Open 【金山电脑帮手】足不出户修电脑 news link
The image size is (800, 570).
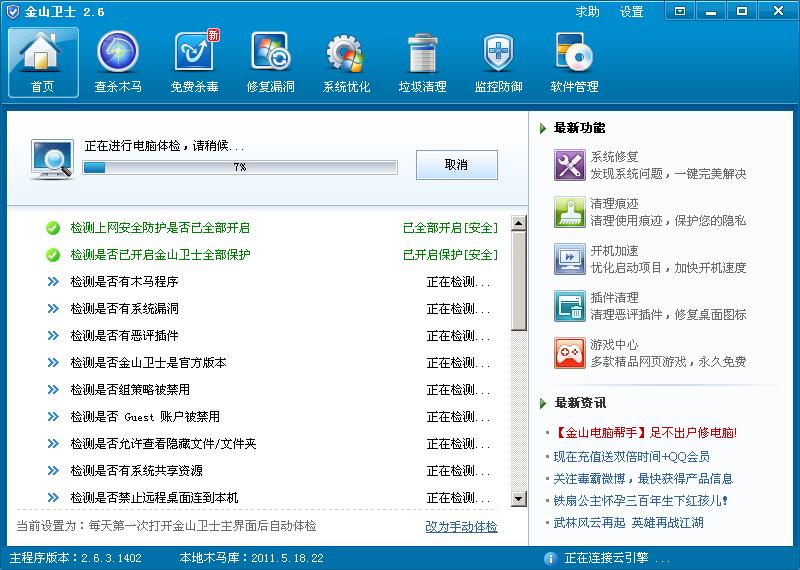645,433
